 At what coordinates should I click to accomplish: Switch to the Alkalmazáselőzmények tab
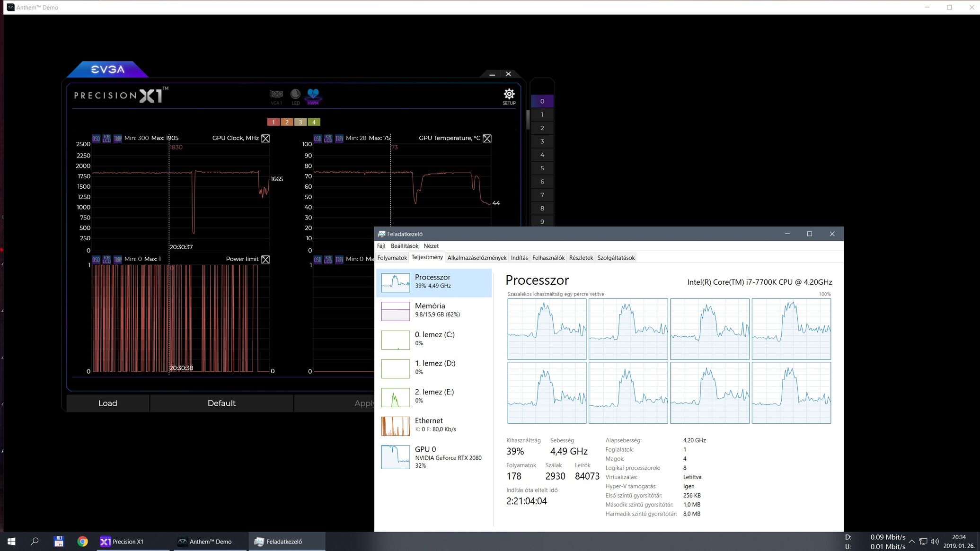pyautogui.click(x=477, y=258)
